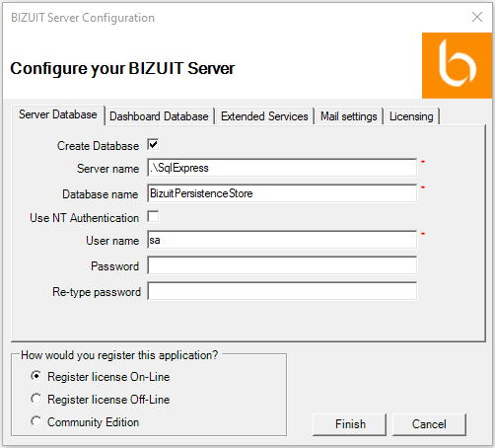Select Register license Off-Line option
Viewport: 495px width, 448px height.
(36, 399)
